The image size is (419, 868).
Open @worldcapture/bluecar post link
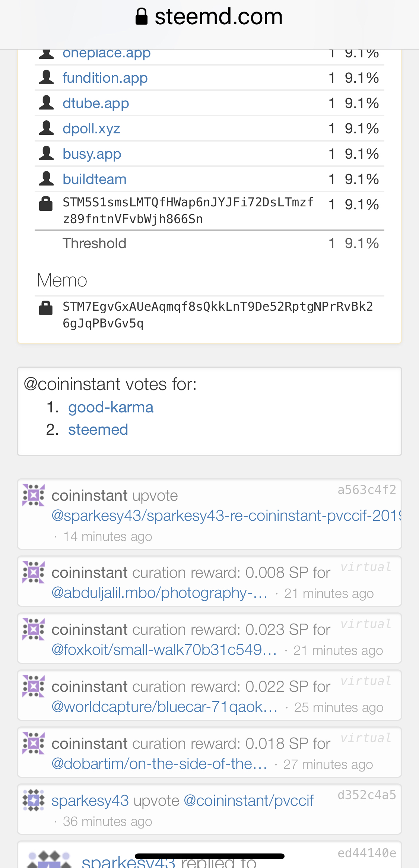pyautogui.click(x=165, y=707)
